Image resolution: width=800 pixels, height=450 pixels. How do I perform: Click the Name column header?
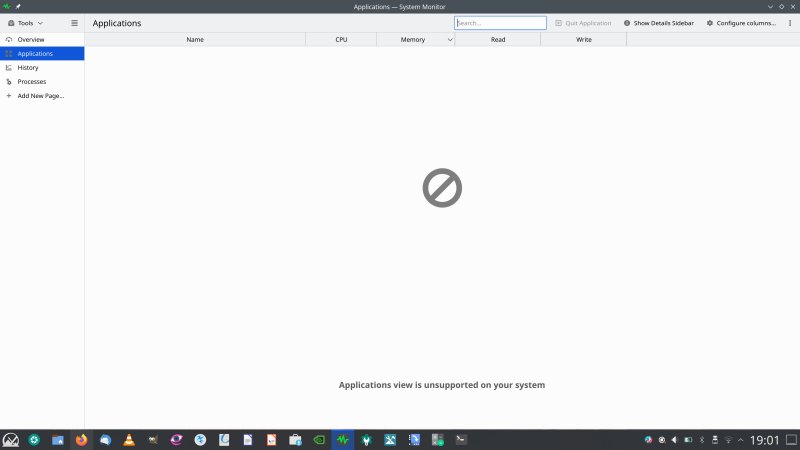[195, 40]
